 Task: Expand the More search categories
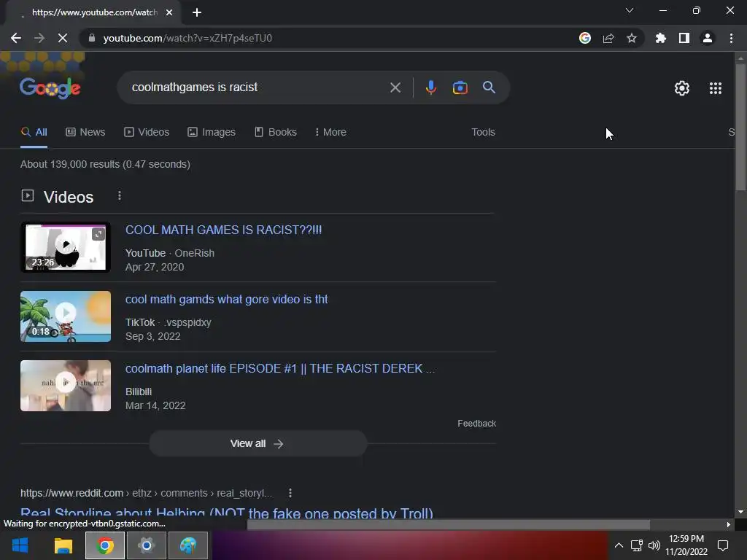[330, 133]
